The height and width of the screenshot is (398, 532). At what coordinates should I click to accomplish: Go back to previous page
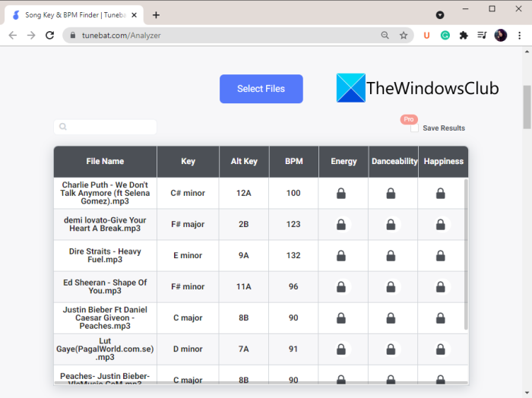[x=13, y=35]
